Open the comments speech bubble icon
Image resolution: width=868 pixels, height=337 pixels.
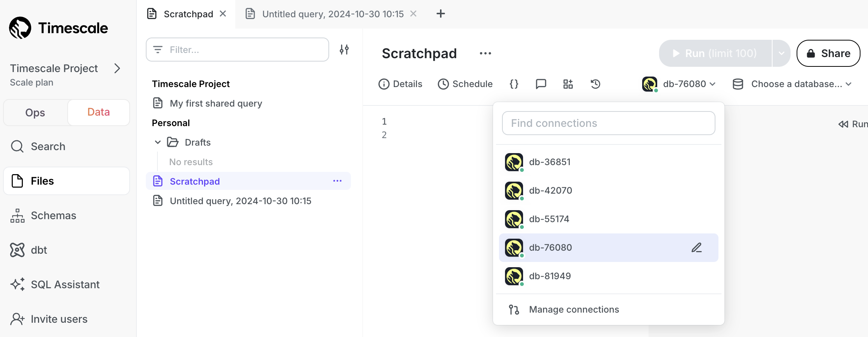point(541,84)
